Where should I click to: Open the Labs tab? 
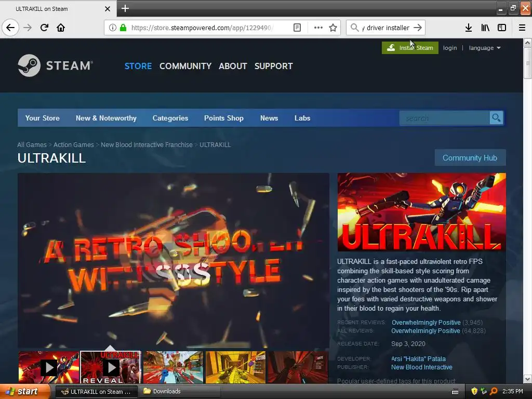(302, 118)
